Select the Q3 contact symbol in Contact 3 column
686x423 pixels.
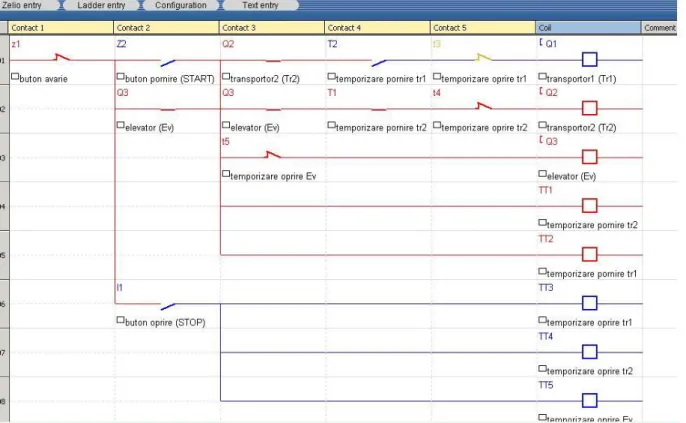coord(273,109)
